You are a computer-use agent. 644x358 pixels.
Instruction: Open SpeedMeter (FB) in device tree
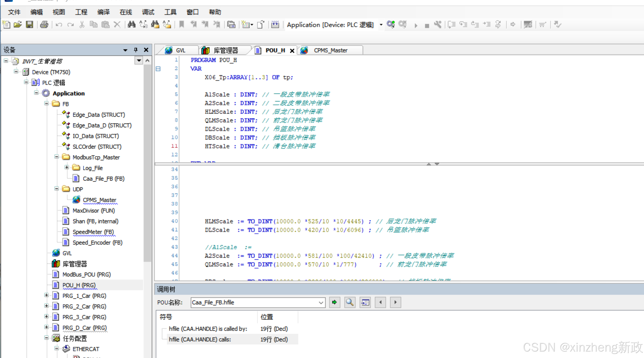click(93, 232)
